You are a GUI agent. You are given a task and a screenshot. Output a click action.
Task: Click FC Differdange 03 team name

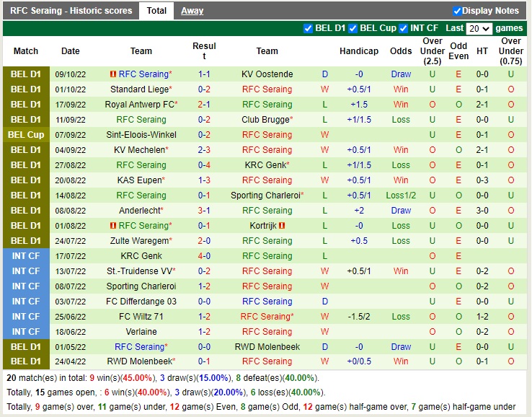141,302
